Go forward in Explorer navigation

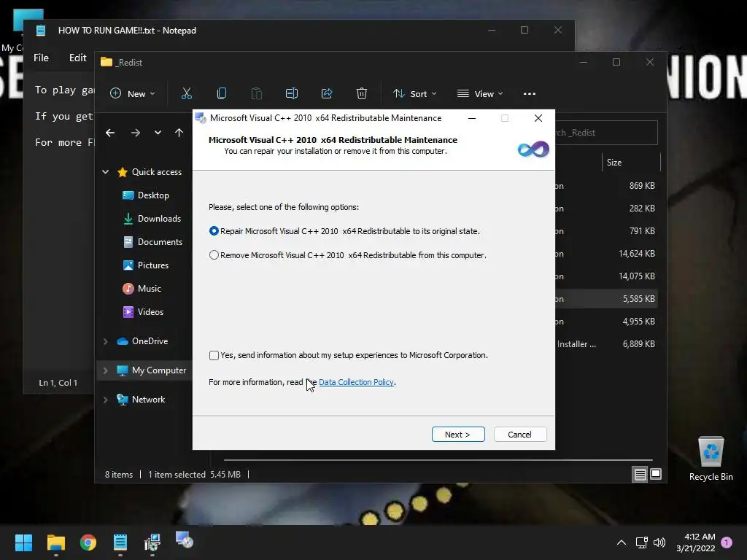[135, 133]
